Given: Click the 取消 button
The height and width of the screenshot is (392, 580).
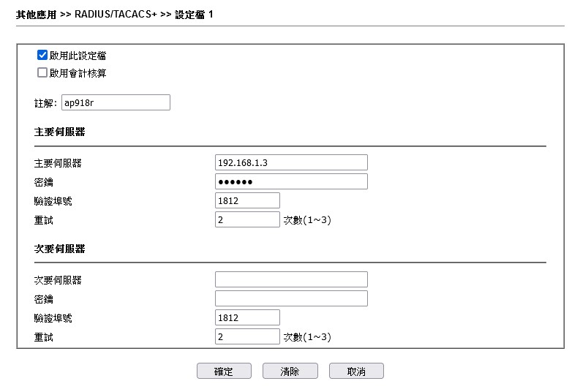Looking at the screenshot, I should (356, 372).
